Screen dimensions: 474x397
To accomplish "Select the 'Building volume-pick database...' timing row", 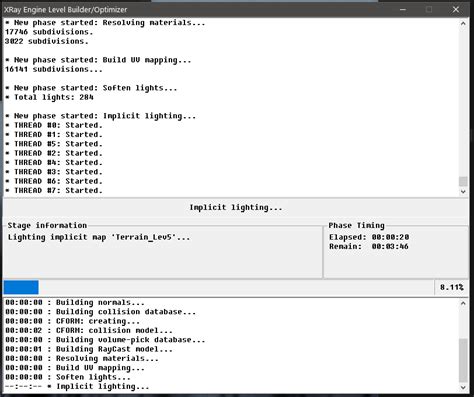I will point(105,340).
